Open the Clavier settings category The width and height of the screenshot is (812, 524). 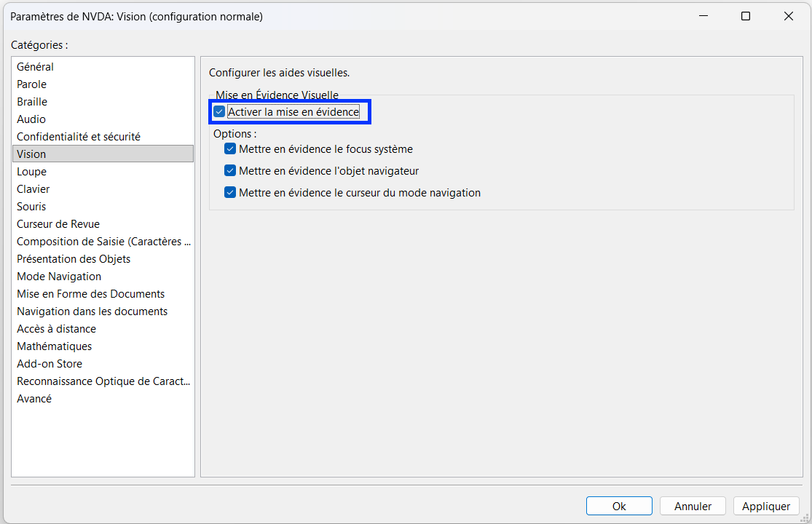[103, 189]
